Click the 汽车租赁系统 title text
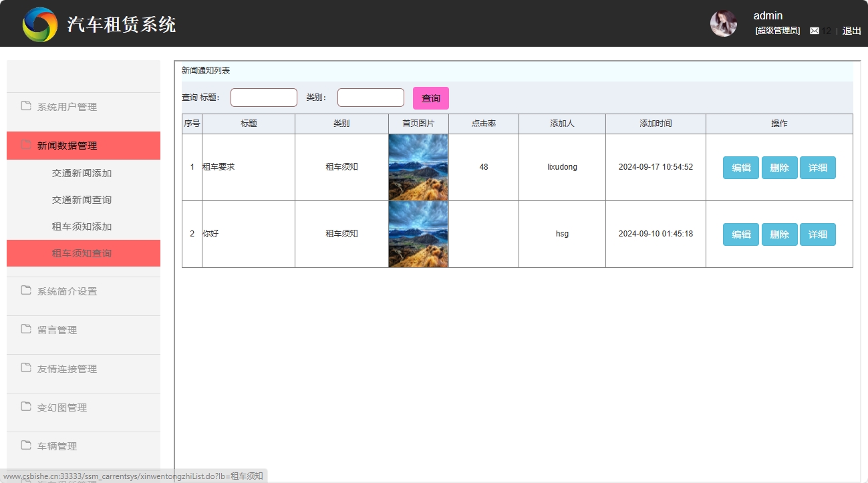 click(x=122, y=25)
